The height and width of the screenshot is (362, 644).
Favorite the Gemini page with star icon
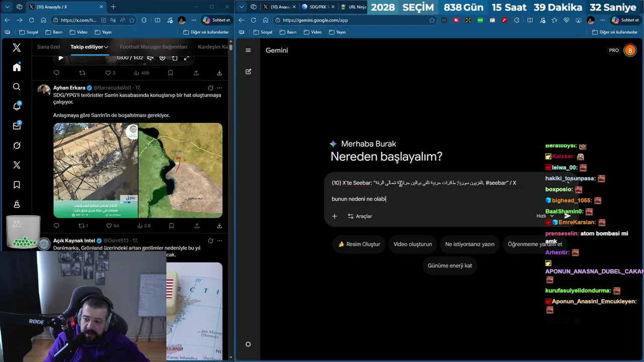(432, 20)
